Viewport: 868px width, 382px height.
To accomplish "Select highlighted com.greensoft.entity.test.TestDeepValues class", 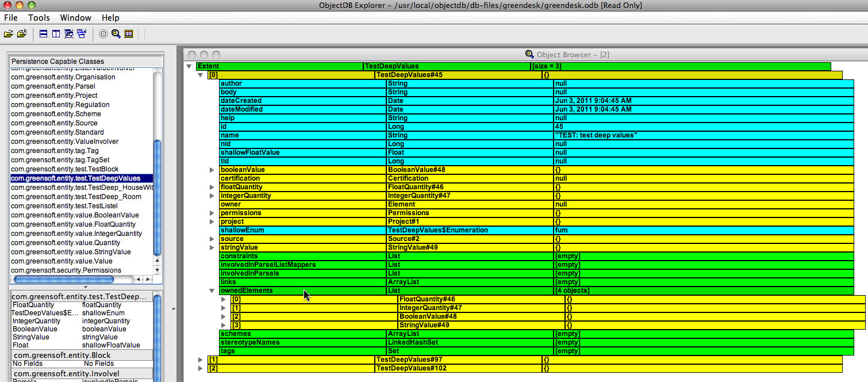I will pos(82,178).
